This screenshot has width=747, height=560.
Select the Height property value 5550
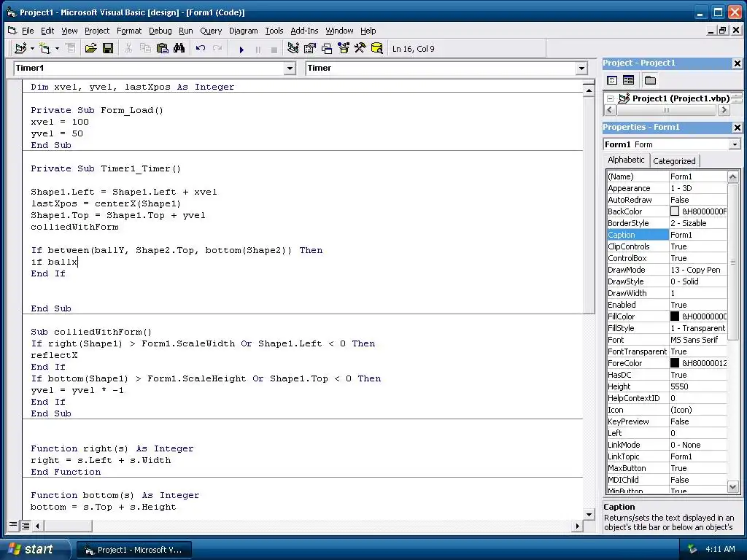pyautogui.click(x=698, y=386)
